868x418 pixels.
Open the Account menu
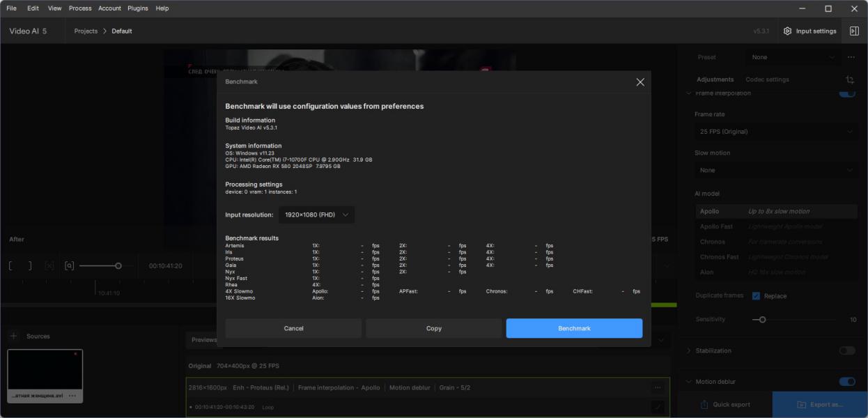pyautogui.click(x=109, y=8)
